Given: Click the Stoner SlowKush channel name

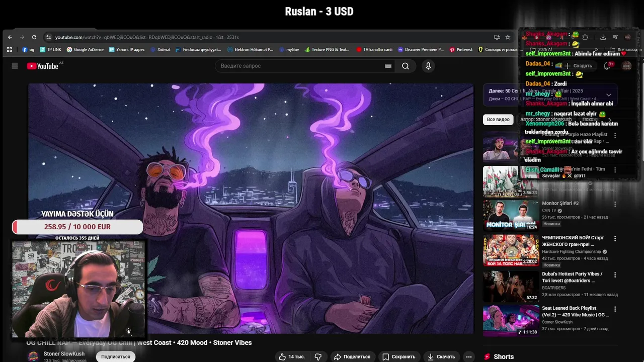Looking at the screenshot, I should (x=64, y=354).
